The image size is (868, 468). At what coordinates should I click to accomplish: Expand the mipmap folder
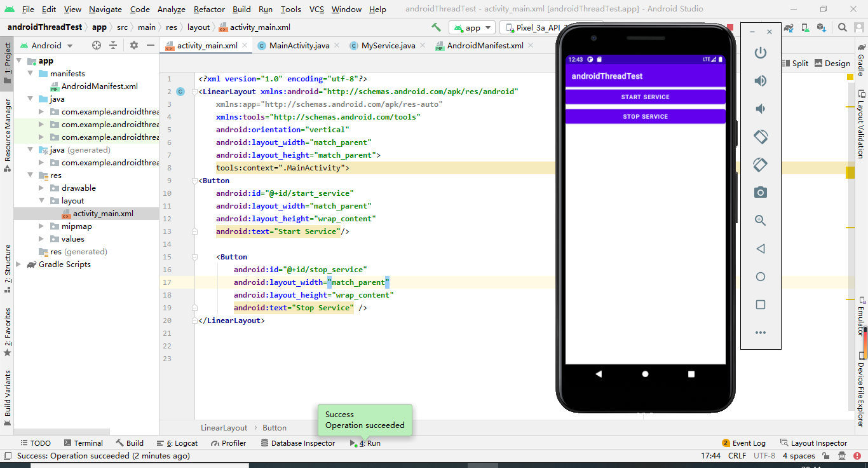pos(41,226)
